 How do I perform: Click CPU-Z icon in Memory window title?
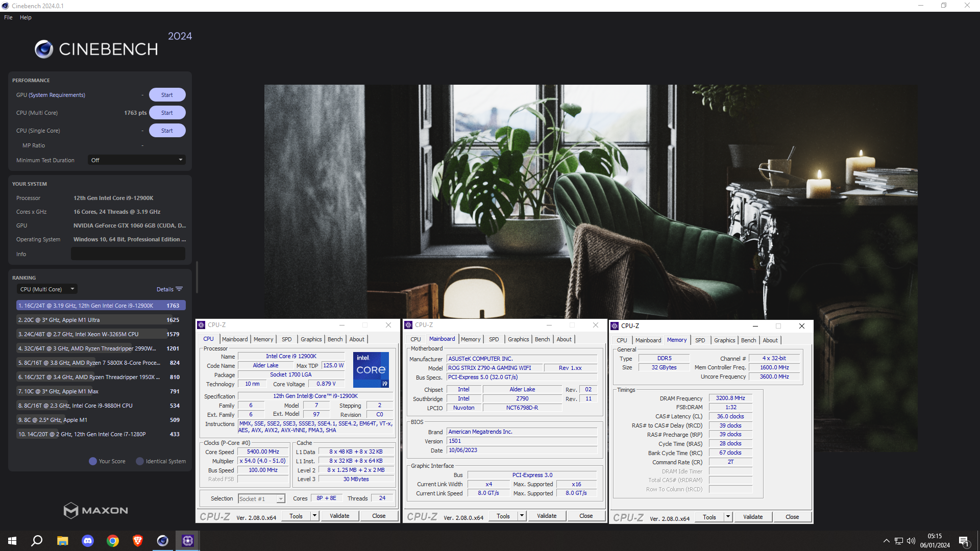click(x=615, y=326)
